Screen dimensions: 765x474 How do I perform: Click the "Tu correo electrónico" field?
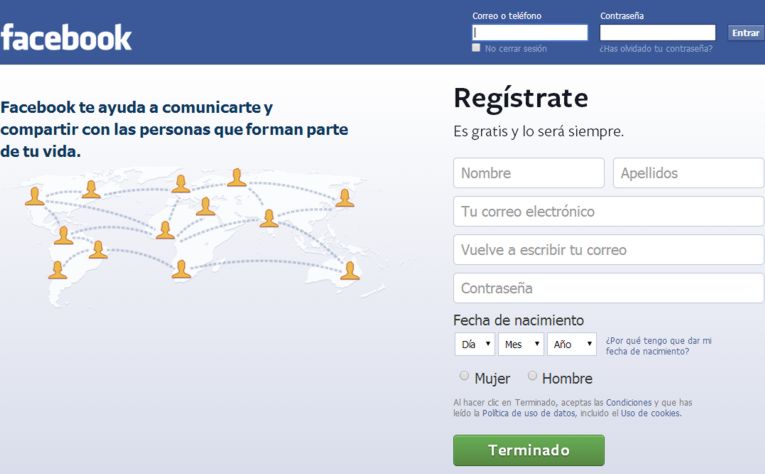point(608,211)
